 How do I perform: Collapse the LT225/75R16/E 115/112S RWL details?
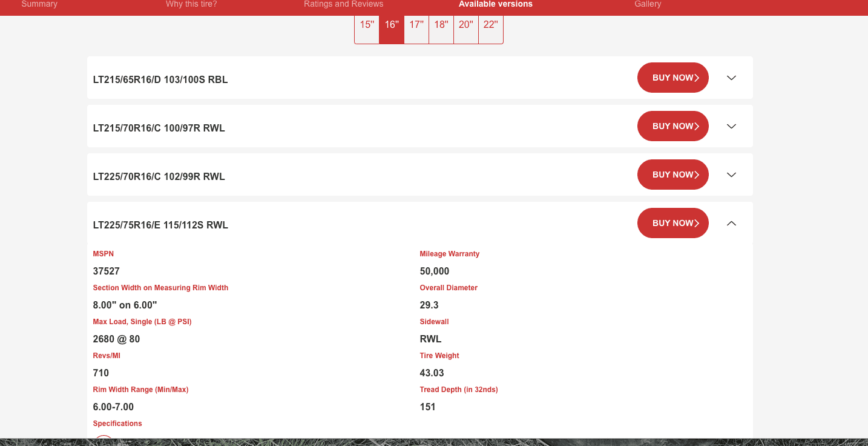(731, 223)
